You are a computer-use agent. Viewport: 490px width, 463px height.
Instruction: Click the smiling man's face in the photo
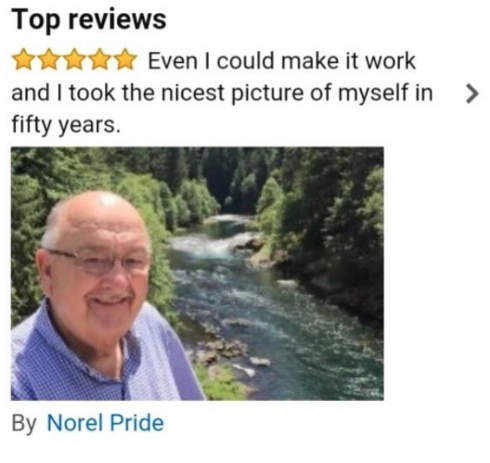[97, 267]
